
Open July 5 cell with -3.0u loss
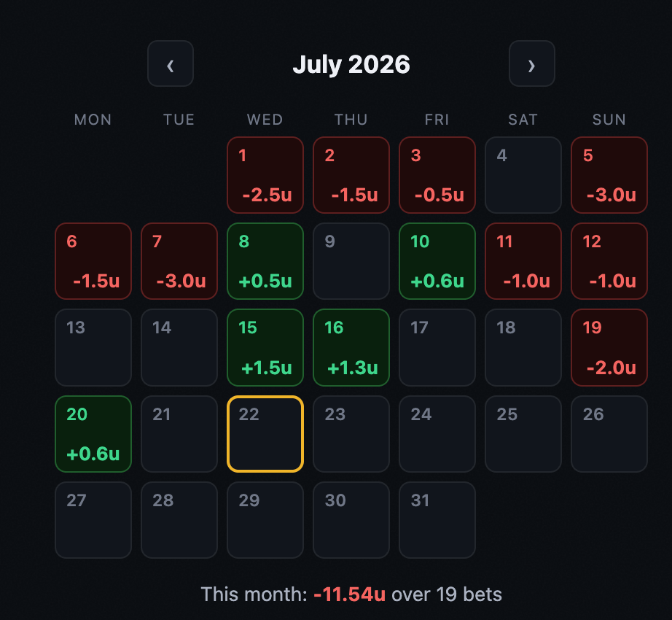(x=609, y=175)
